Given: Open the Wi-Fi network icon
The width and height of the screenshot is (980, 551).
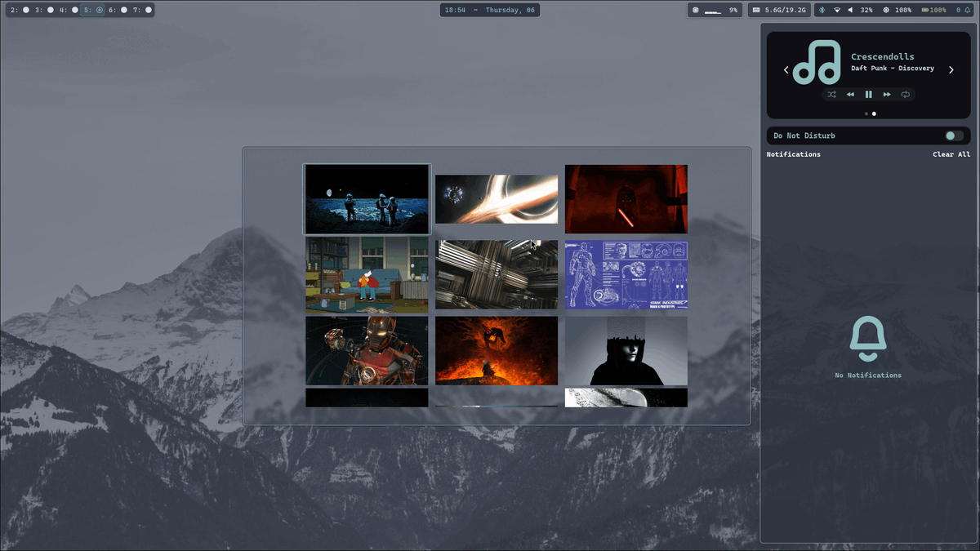Looking at the screenshot, I should [836, 10].
